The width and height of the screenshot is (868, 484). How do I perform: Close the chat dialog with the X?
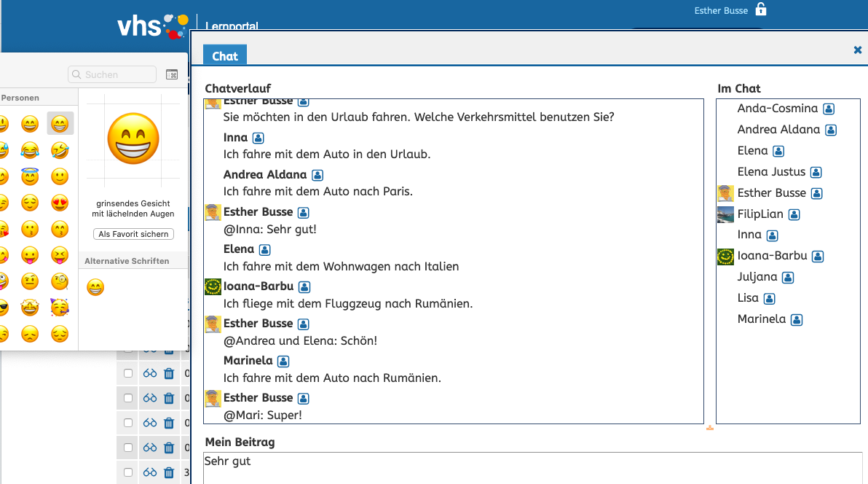[x=858, y=50]
